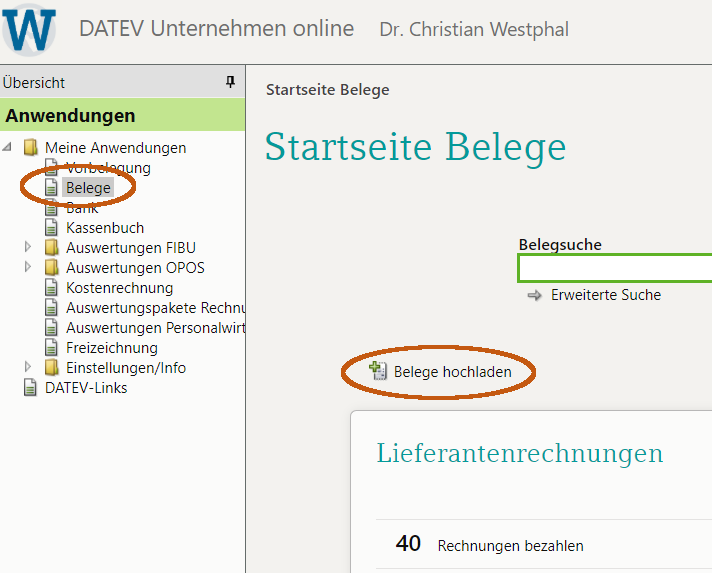Open Belege in the application tree
Screen dimensions: 712x573
tap(88, 188)
